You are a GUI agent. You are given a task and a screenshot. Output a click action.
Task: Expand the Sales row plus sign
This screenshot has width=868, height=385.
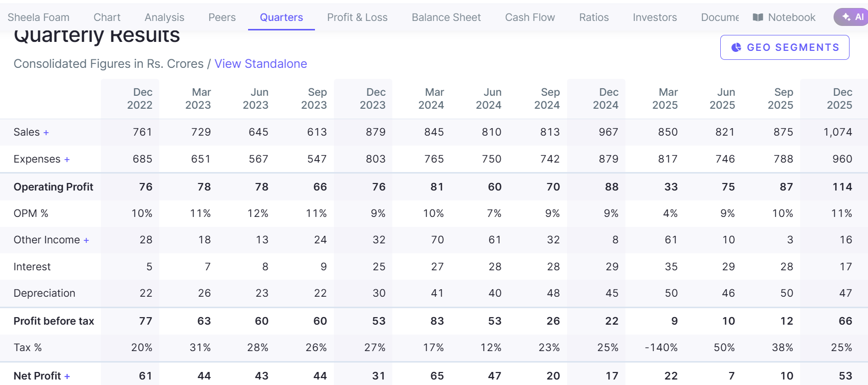coord(46,133)
